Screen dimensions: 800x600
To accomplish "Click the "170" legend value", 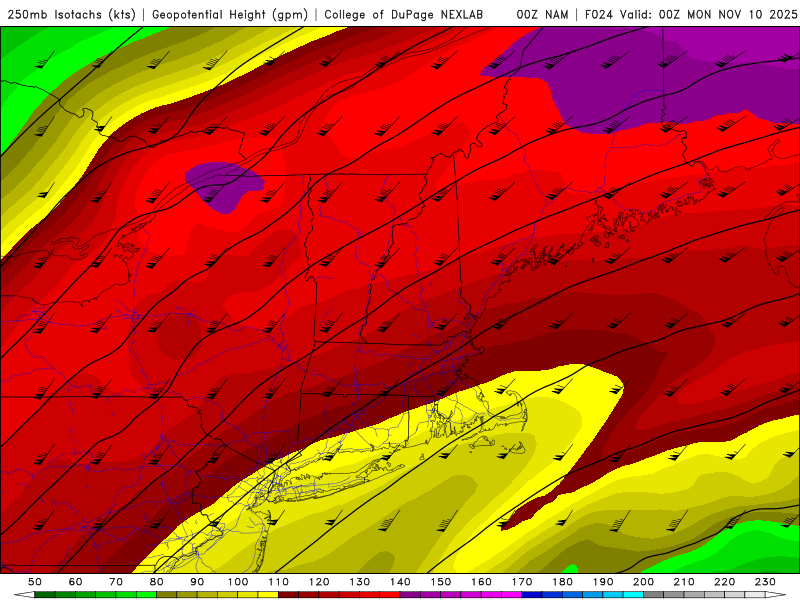I will pos(522,582).
